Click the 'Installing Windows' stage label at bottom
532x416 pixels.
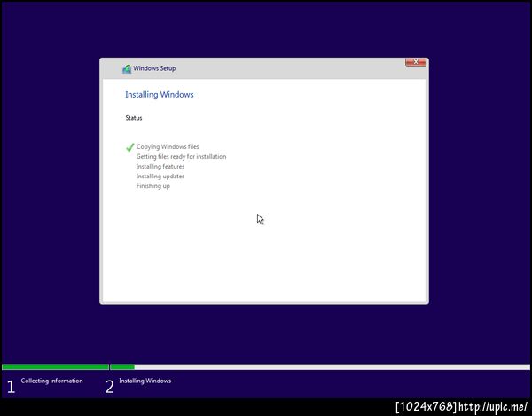point(145,381)
